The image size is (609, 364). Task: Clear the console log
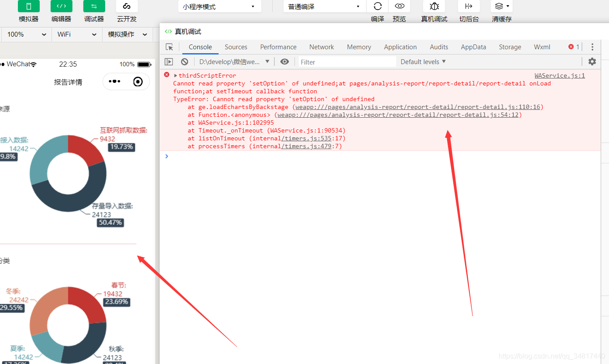tap(185, 62)
